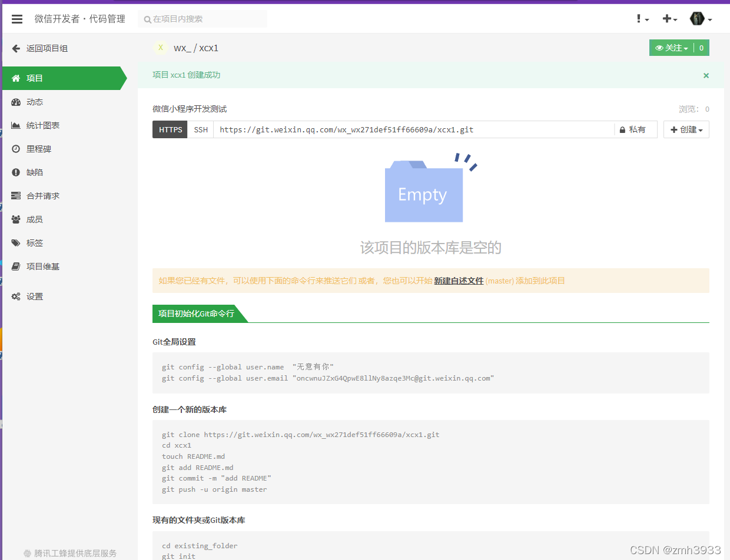Click the exclamation icon beside 缺陷
Screen dimensions: 730x560
click(16, 172)
